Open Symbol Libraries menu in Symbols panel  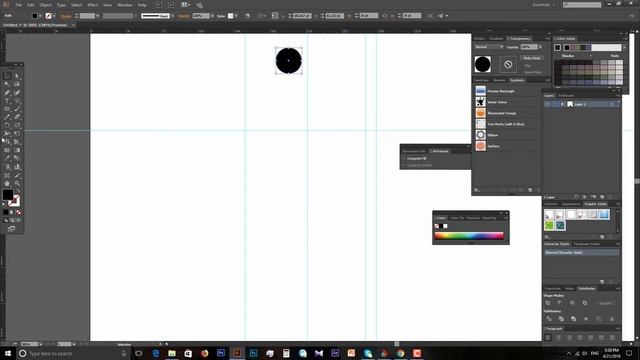click(477, 190)
